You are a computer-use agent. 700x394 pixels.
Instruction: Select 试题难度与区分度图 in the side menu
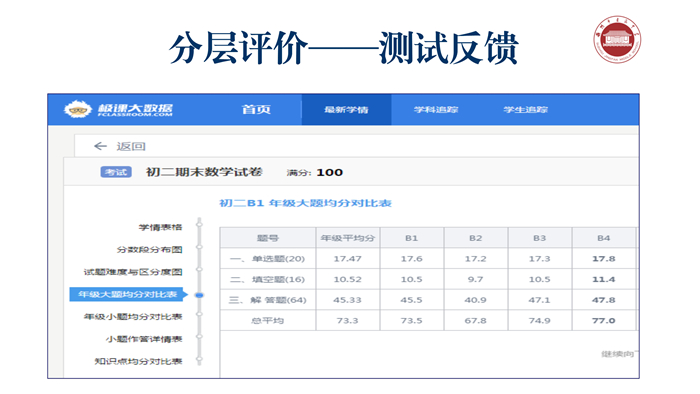(x=133, y=272)
